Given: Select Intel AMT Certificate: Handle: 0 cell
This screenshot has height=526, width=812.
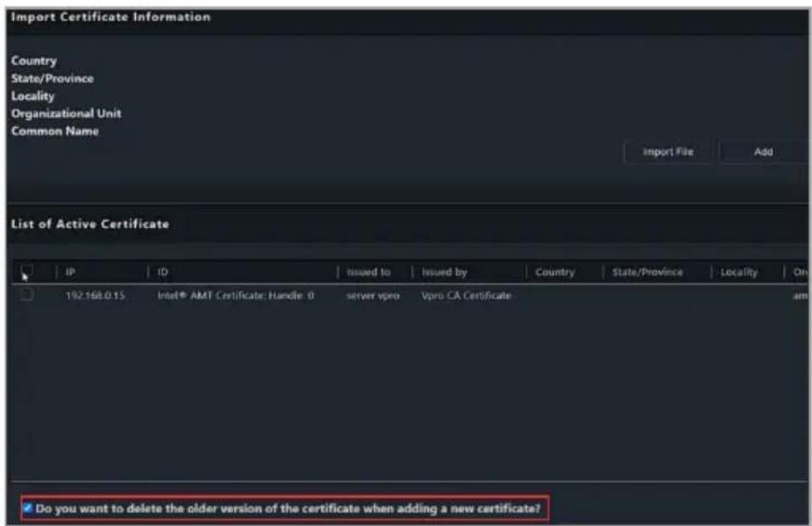Looking at the screenshot, I should point(235,296).
